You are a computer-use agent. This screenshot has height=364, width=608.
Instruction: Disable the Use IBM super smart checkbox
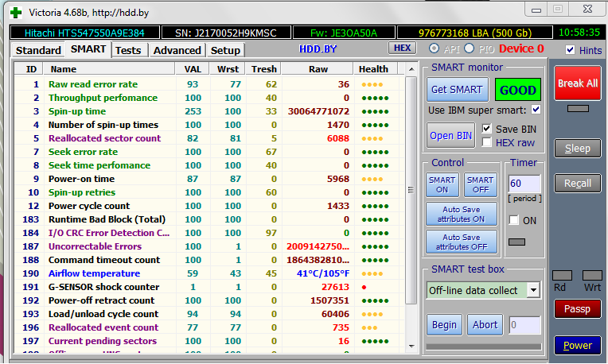point(536,110)
